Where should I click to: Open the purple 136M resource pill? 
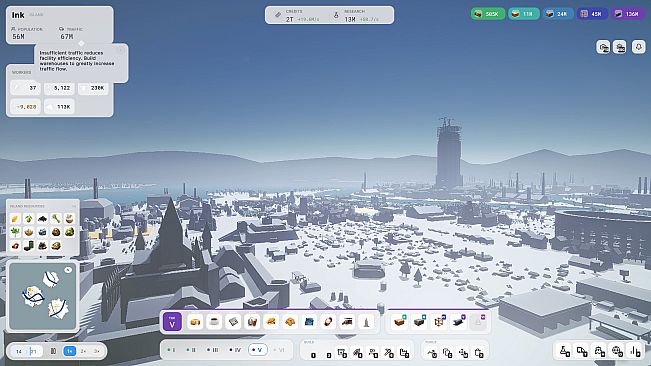tap(628, 14)
